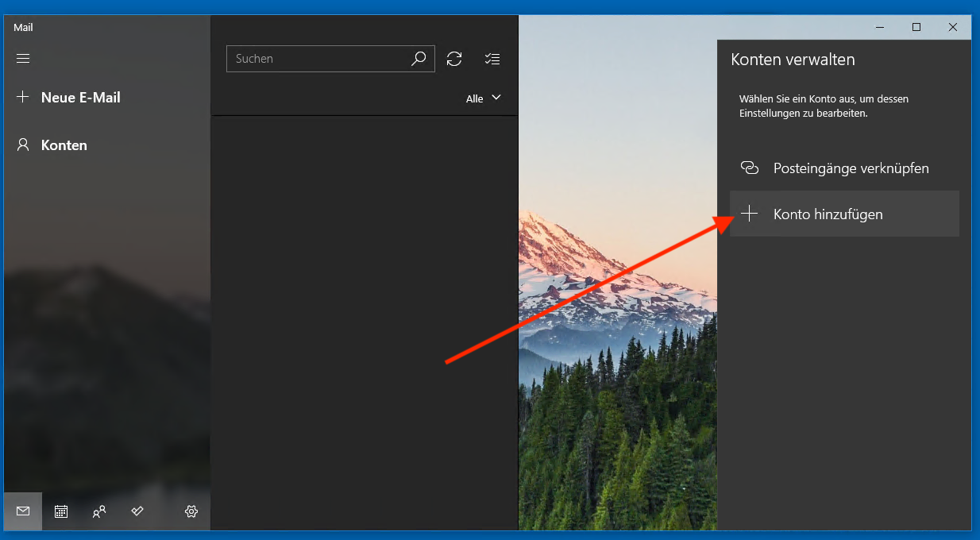Maximize the Mail window
The width and height of the screenshot is (980, 540).
[916, 26]
